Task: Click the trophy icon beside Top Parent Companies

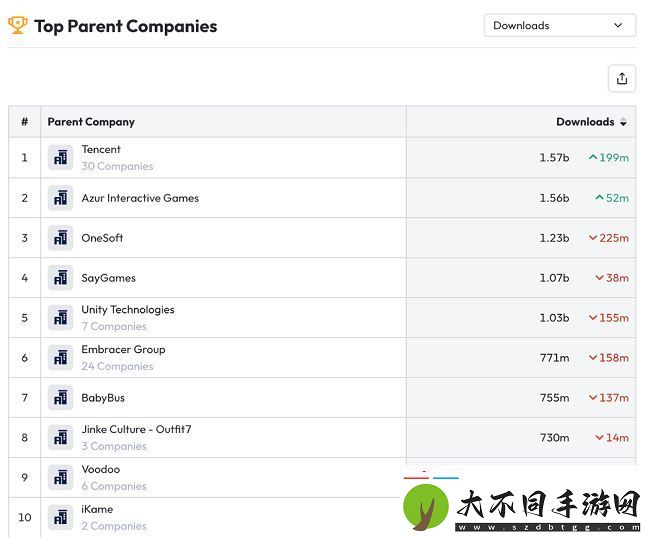Action: 17,26
